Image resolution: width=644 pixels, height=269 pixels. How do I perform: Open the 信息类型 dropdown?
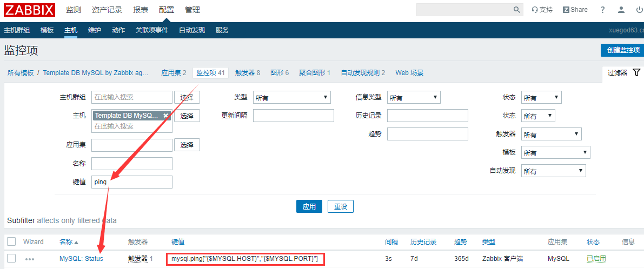(x=414, y=98)
